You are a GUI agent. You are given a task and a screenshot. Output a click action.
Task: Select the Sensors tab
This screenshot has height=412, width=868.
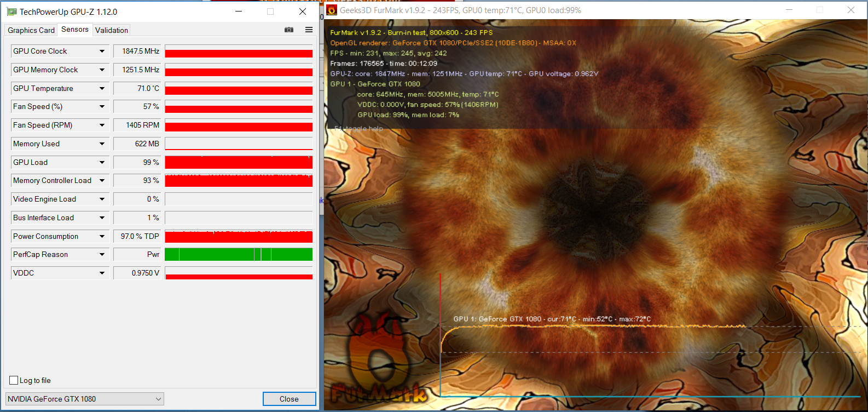[75, 30]
